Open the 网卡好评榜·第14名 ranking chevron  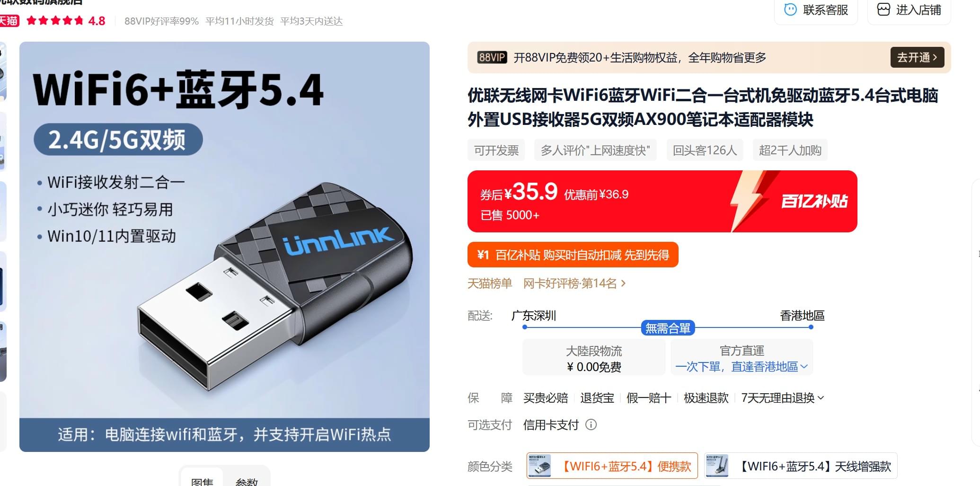coord(623,283)
